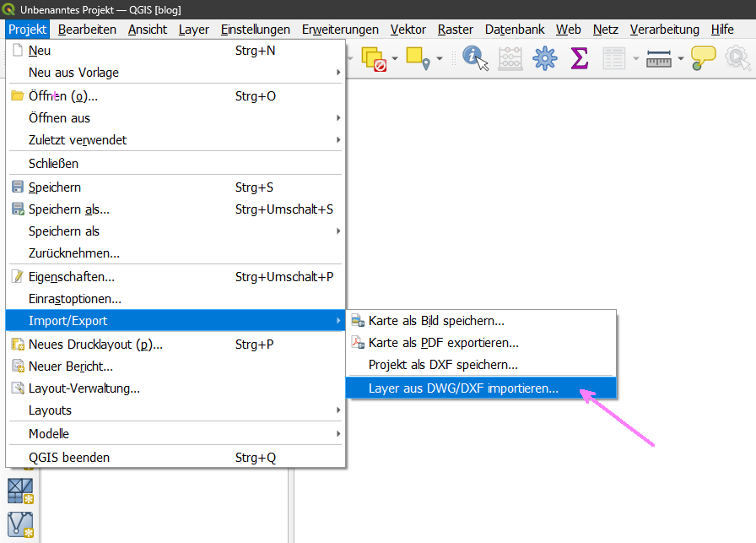Click the blue gear options icon
This screenshot has width=756, height=543.
pos(544,57)
